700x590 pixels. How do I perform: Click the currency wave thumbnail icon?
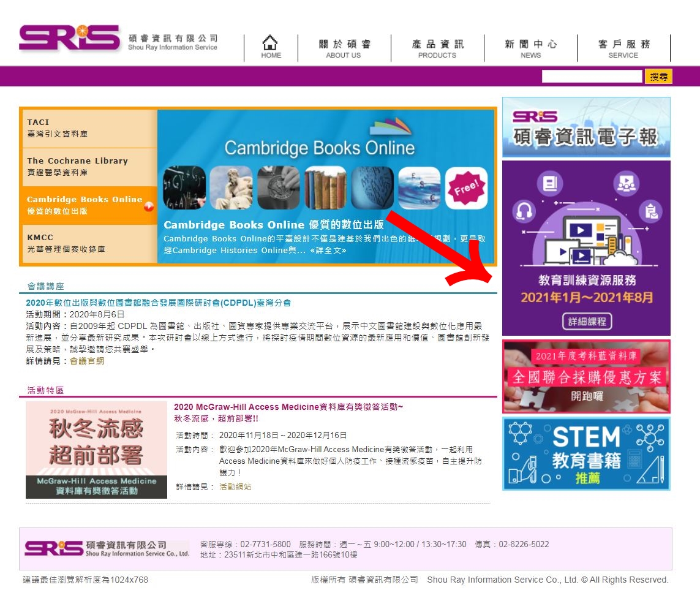click(420, 188)
